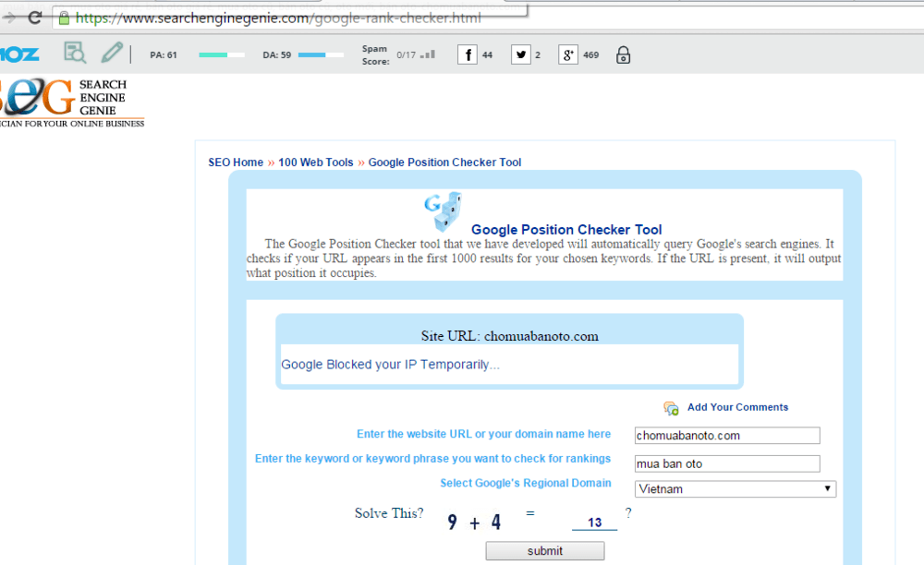Viewport: 924px width, 565px height.
Task: Open MozBar page analysis magnifier icon
Action: pyautogui.click(x=75, y=53)
